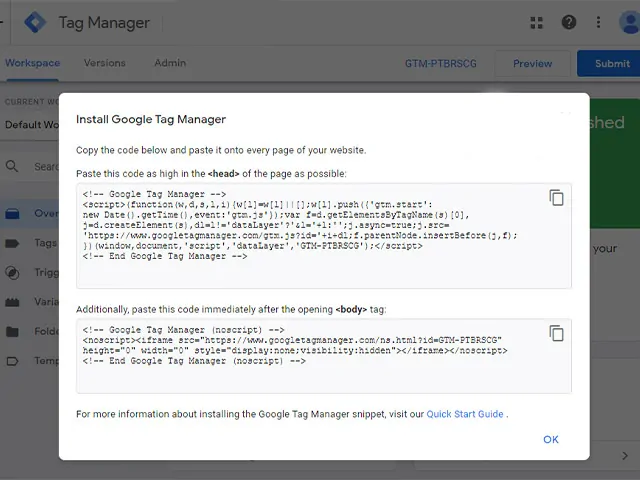Screen dimensions: 640x480
Task: Copy the noscript body code snippet
Action: coord(556,333)
